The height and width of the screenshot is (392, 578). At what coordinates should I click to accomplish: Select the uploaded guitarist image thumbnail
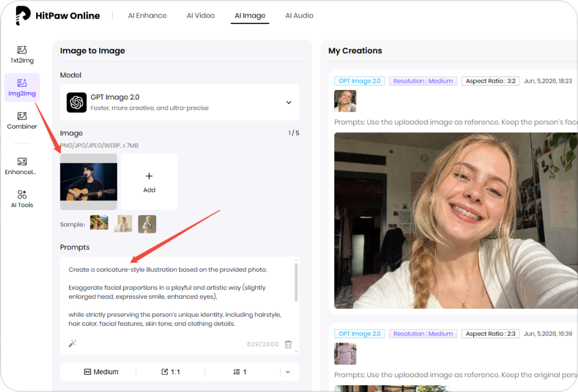[x=88, y=182]
